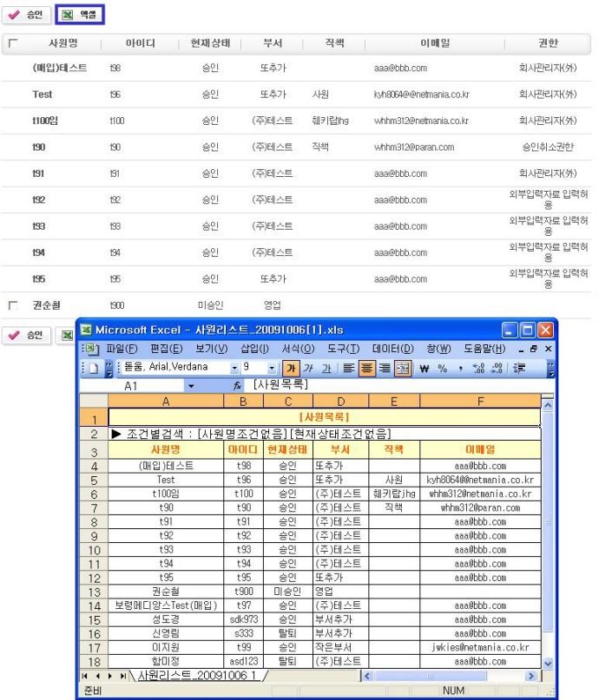Select the 사원리스트_20091006 sheet tab

(198, 676)
